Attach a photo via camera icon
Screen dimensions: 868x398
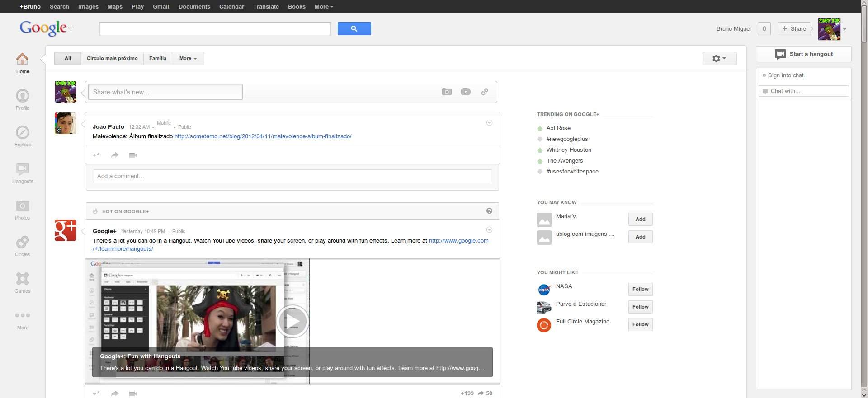(x=447, y=92)
